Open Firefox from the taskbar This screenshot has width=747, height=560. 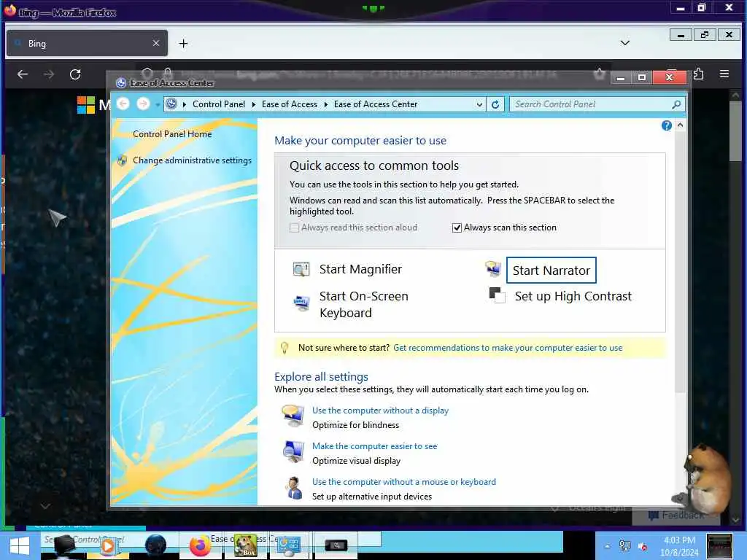(200, 545)
